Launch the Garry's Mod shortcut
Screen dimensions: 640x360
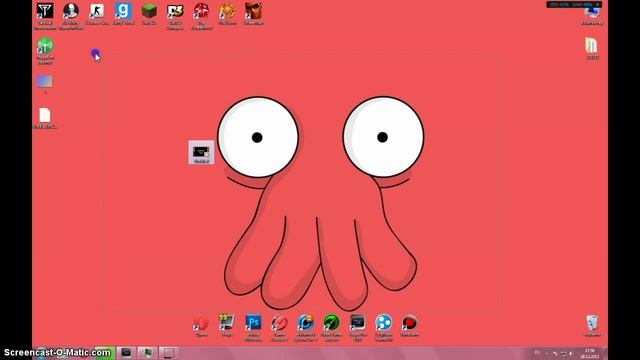click(123, 14)
